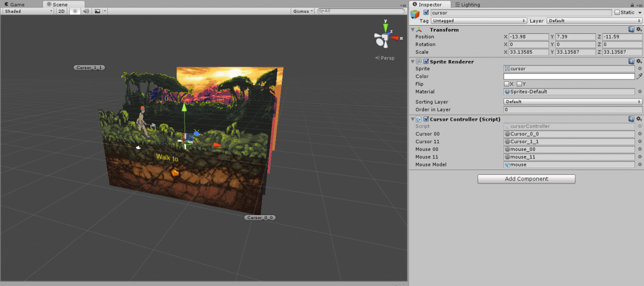This screenshot has width=644, height=286.
Task: Disable the Sprite Renderer component checkbox
Action: point(426,62)
